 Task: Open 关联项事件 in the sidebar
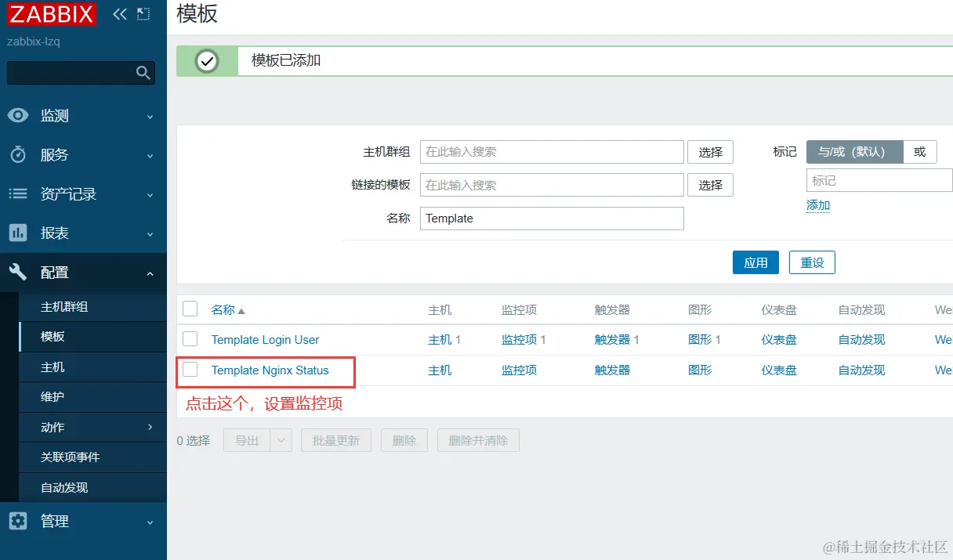(92, 457)
